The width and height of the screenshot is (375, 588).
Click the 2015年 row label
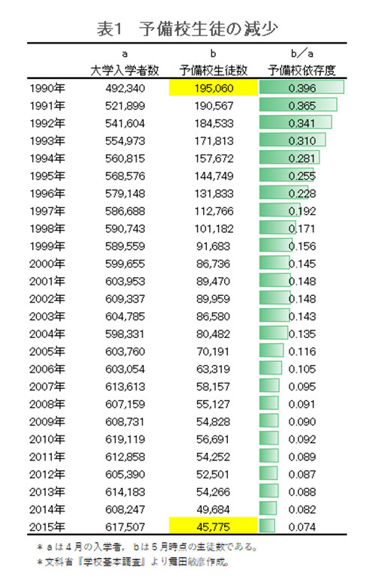click(47, 527)
